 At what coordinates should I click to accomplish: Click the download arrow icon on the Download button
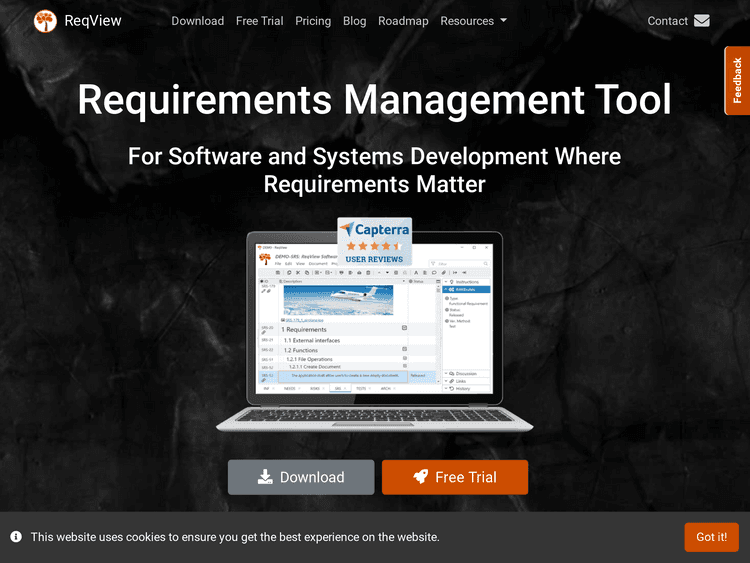click(x=265, y=476)
